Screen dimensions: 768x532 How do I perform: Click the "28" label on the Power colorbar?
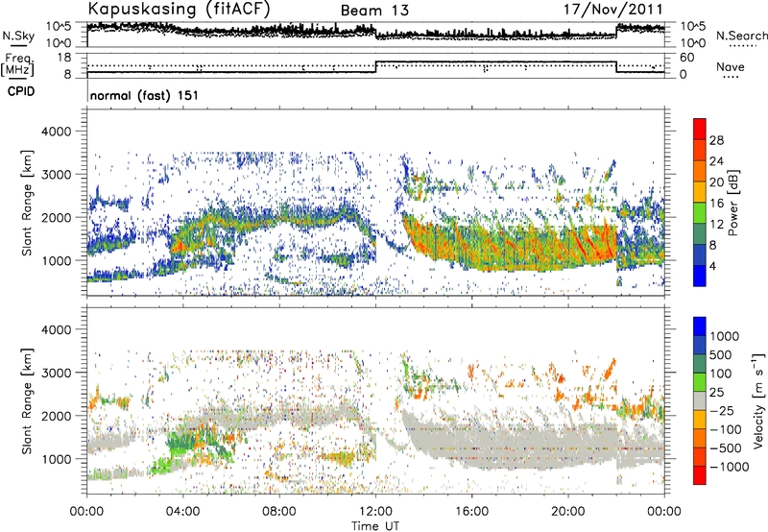tap(716, 140)
